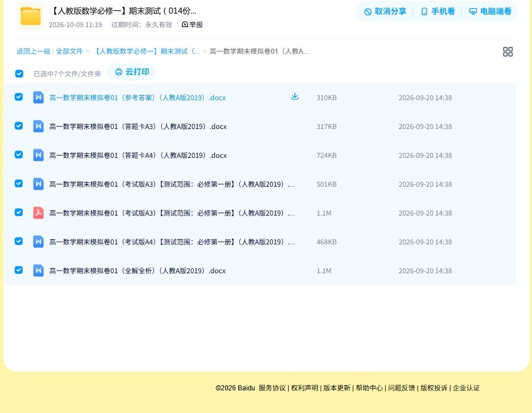Click 帮助中心 footer link

(369, 388)
